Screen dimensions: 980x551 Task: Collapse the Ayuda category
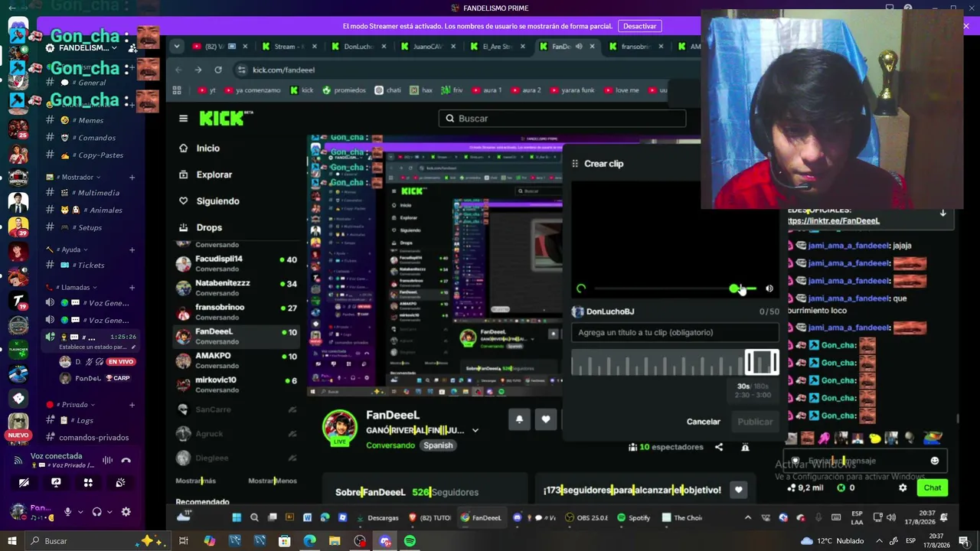tap(67, 249)
